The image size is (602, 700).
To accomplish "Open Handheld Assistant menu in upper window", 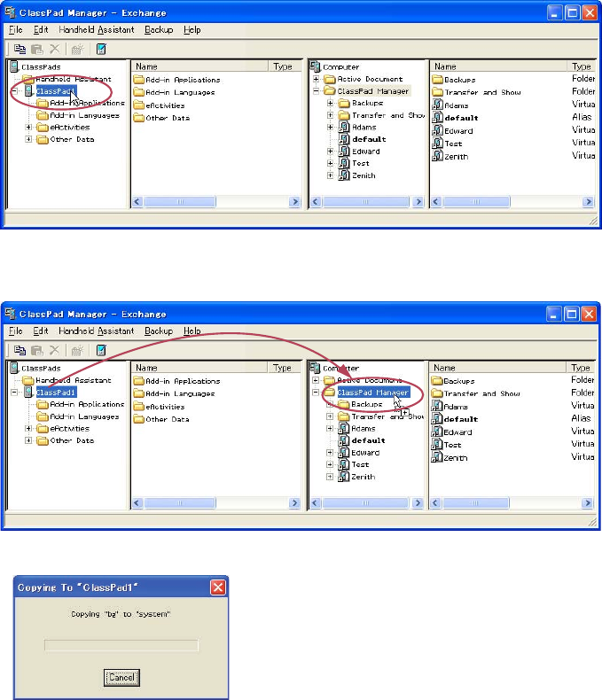I will point(97,30).
